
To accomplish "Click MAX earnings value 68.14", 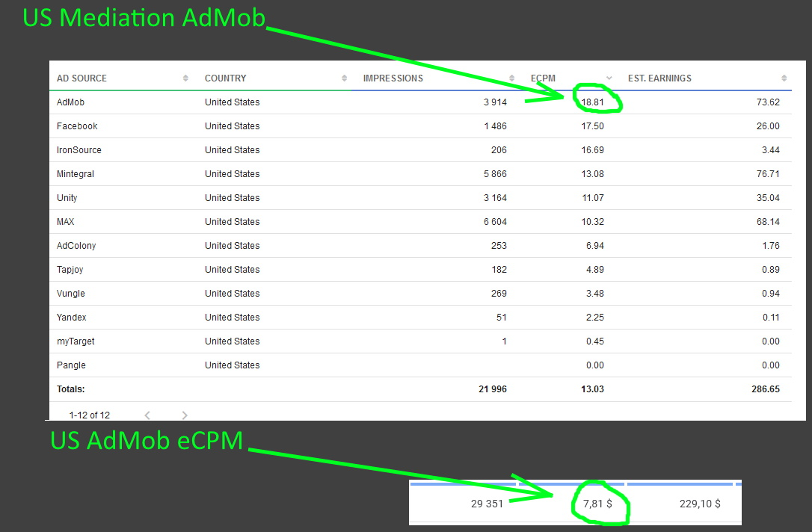I will (768, 221).
